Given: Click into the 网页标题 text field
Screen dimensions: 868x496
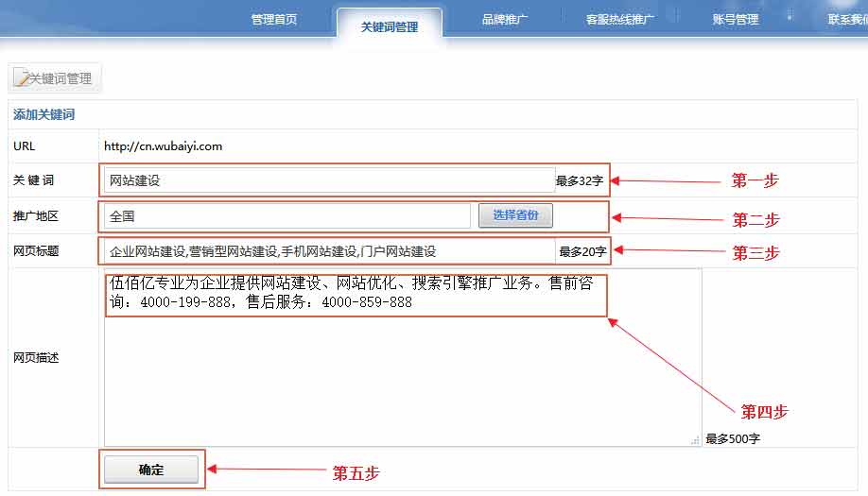Looking at the screenshot, I should pyautogui.click(x=329, y=251).
